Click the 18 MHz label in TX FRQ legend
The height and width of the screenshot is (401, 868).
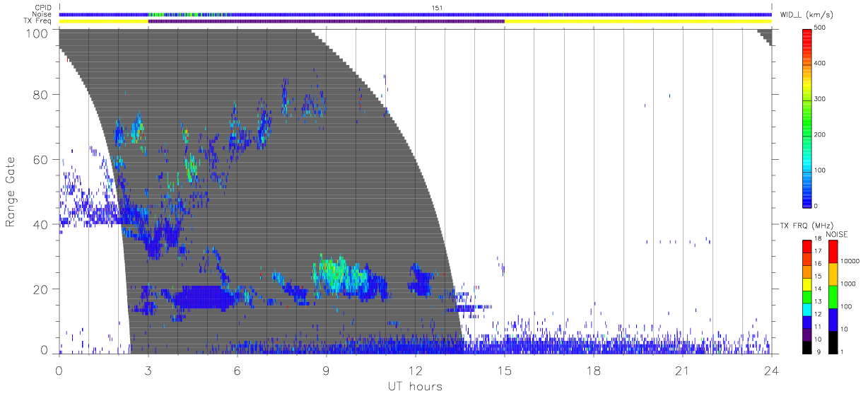[x=819, y=239]
